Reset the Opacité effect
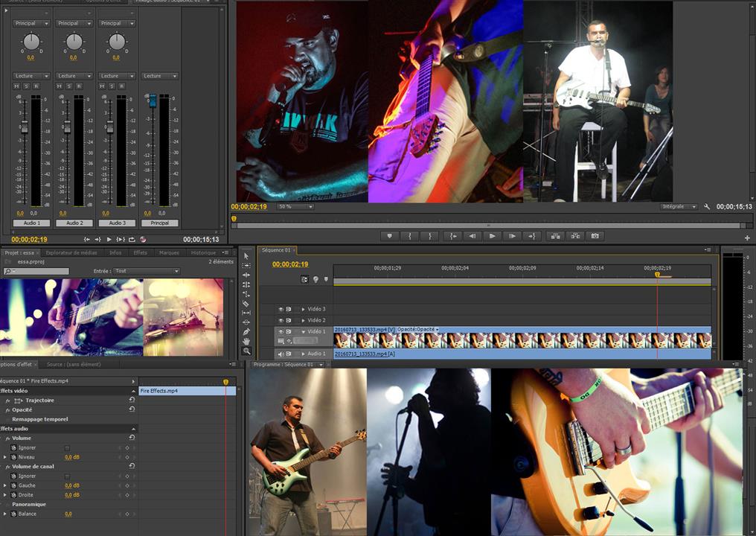This screenshot has width=756, height=536. tap(132, 409)
